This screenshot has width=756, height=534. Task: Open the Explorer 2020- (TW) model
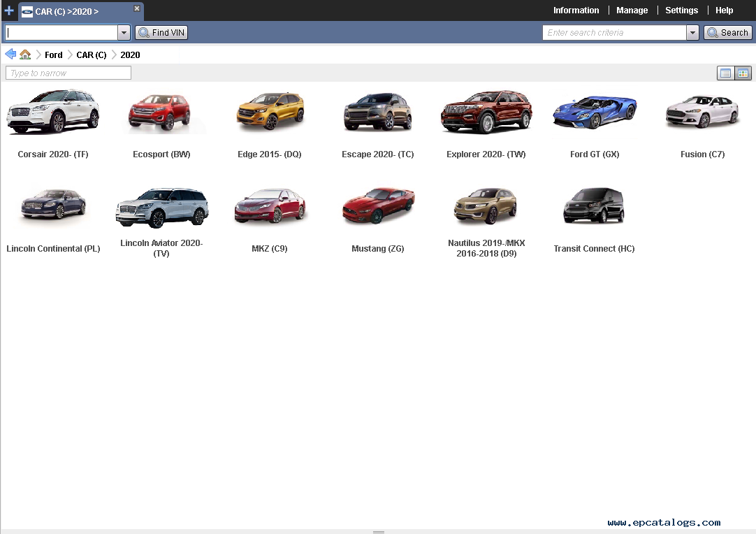pyautogui.click(x=486, y=113)
